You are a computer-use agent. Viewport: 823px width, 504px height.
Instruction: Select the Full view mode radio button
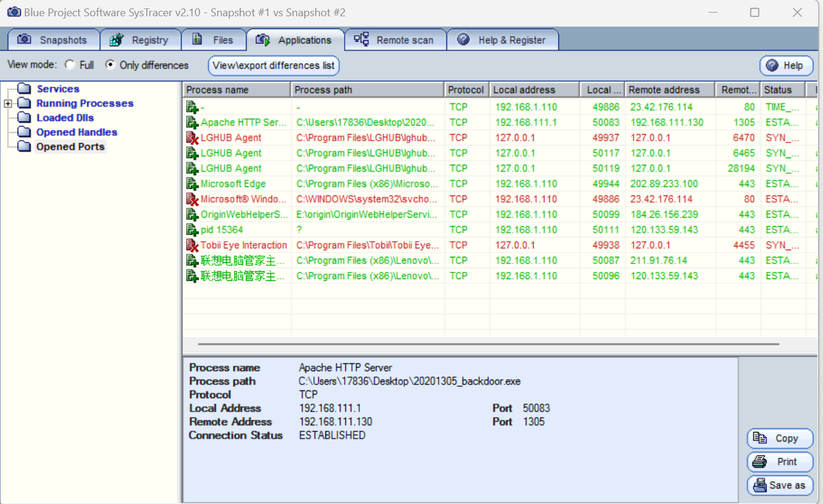[70, 65]
